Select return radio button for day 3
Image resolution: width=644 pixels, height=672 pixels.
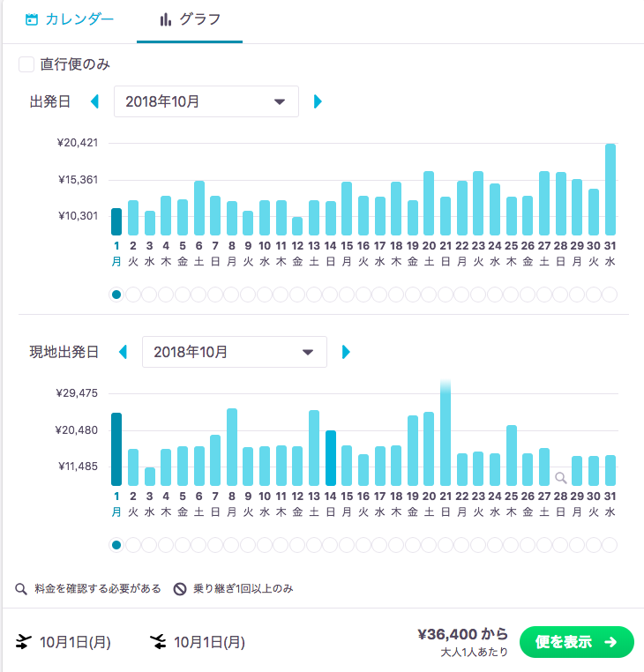pyautogui.click(x=149, y=545)
